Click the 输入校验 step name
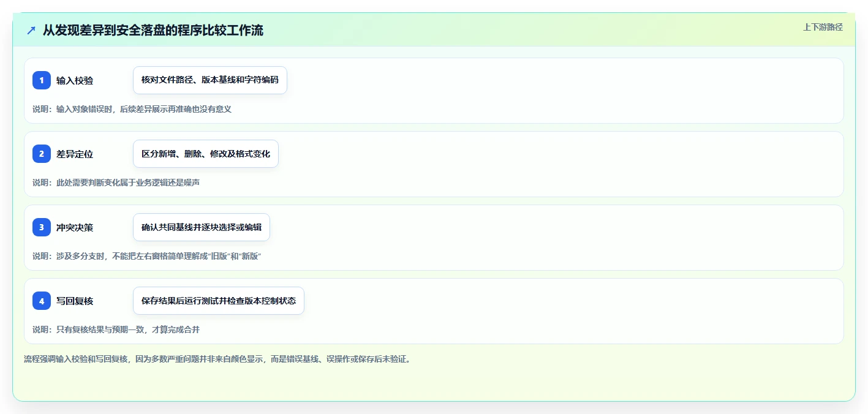 point(75,80)
